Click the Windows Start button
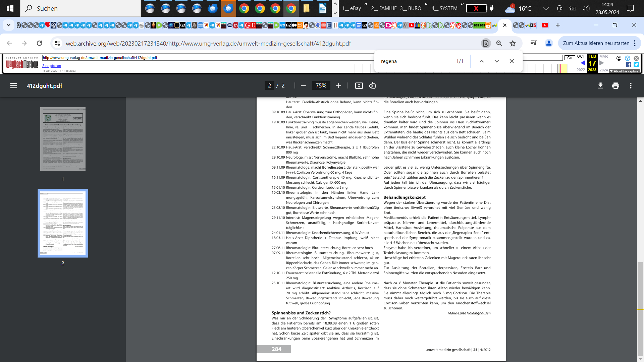 pos(10,8)
